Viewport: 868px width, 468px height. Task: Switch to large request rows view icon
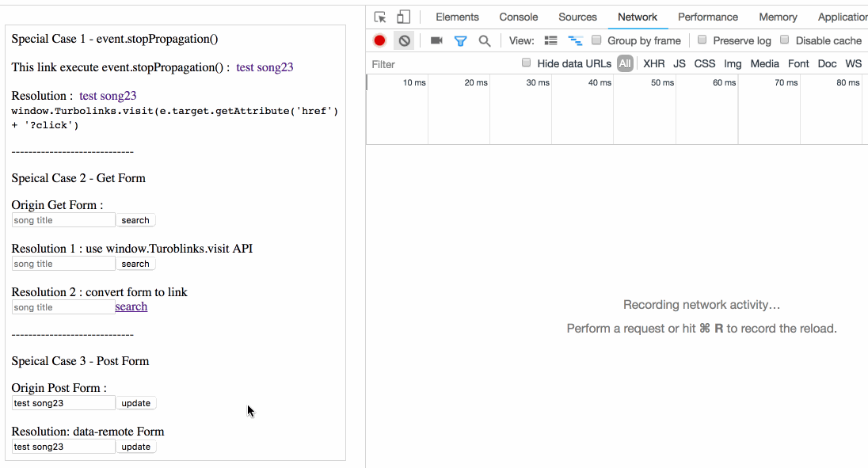click(x=551, y=40)
